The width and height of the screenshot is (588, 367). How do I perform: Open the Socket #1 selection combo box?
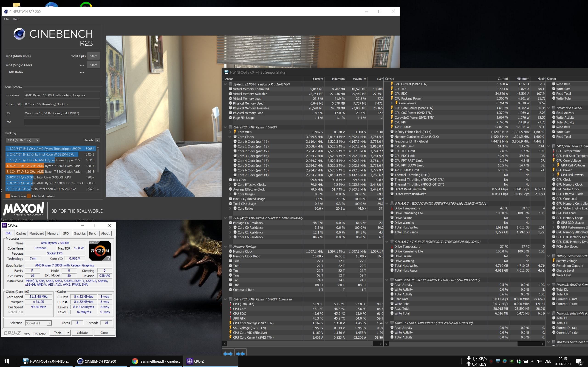(38, 323)
